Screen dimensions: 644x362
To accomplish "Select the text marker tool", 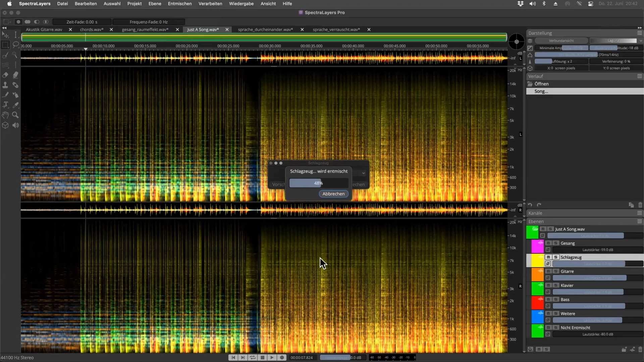I will pyautogui.click(x=5, y=105).
